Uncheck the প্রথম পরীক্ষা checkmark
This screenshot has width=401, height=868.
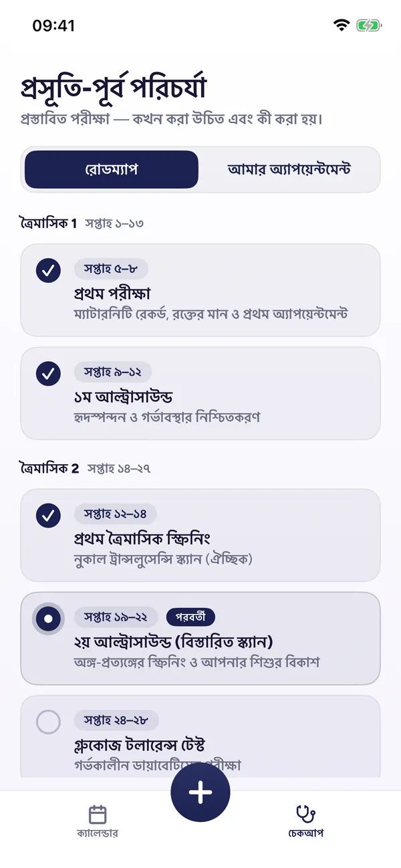(48, 271)
